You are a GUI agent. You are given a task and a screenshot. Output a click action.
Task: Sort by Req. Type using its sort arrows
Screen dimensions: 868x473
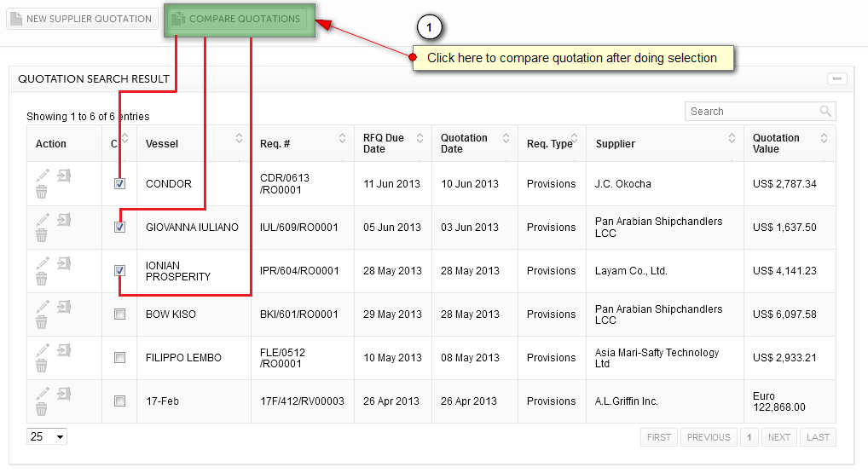[574, 138]
